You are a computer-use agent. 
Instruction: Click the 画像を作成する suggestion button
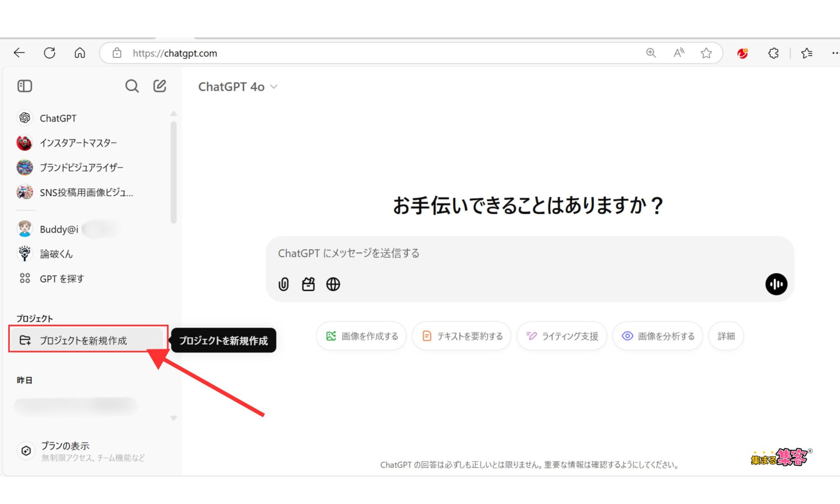pos(361,336)
